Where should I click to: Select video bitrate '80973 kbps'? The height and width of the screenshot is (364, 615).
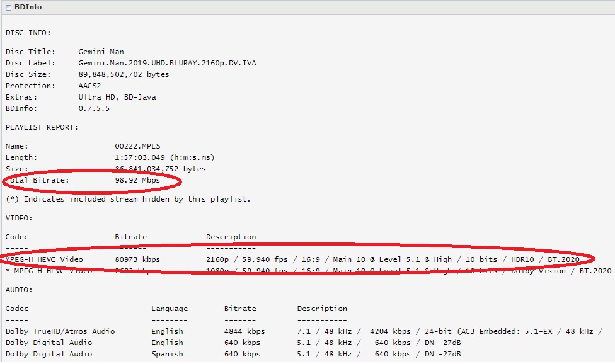coord(137,259)
